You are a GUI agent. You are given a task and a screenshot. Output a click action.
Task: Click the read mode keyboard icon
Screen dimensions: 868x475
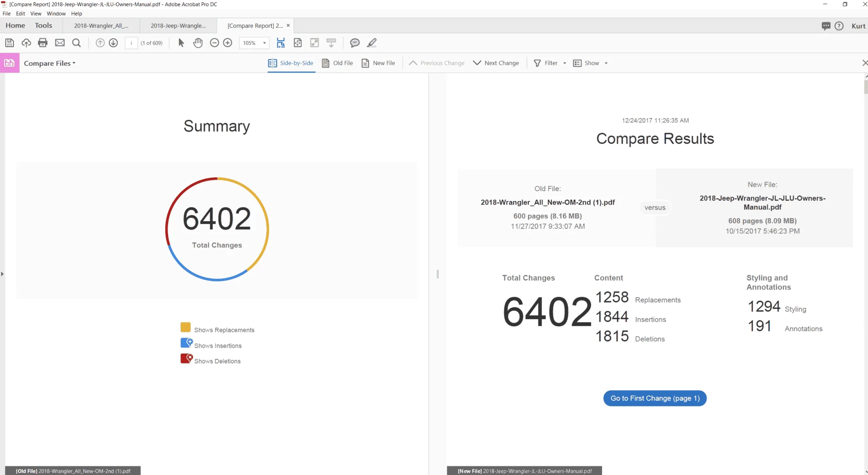(331, 43)
